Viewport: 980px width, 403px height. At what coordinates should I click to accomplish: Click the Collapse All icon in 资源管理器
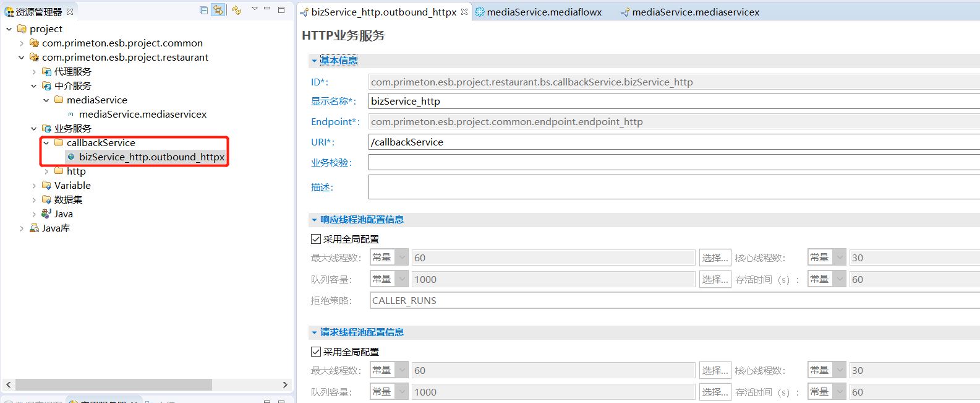click(203, 10)
